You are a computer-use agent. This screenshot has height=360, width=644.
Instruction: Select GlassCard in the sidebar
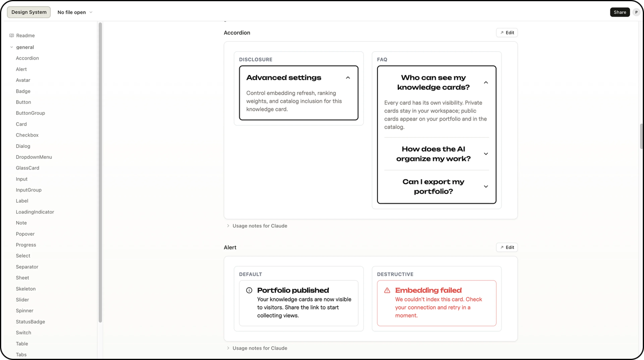pyautogui.click(x=28, y=168)
